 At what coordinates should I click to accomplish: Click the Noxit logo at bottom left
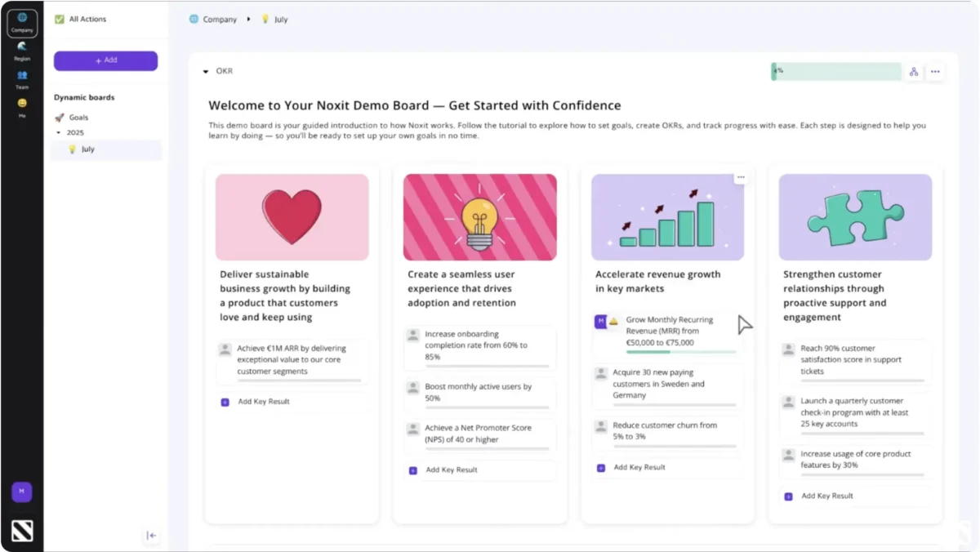pyautogui.click(x=22, y=531)
